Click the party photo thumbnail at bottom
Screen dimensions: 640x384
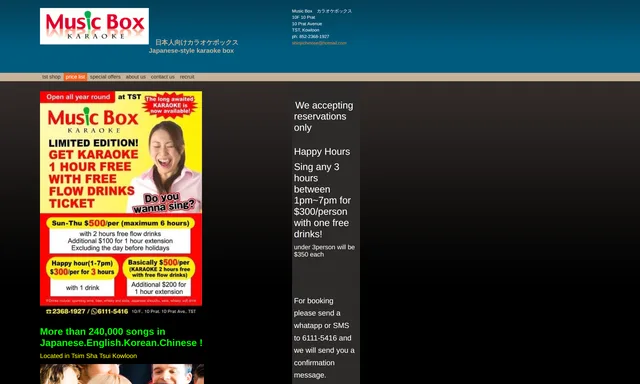(122, 374)
